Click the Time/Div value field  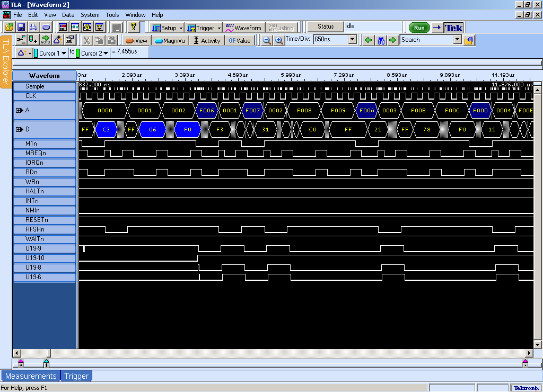(331, 39)
